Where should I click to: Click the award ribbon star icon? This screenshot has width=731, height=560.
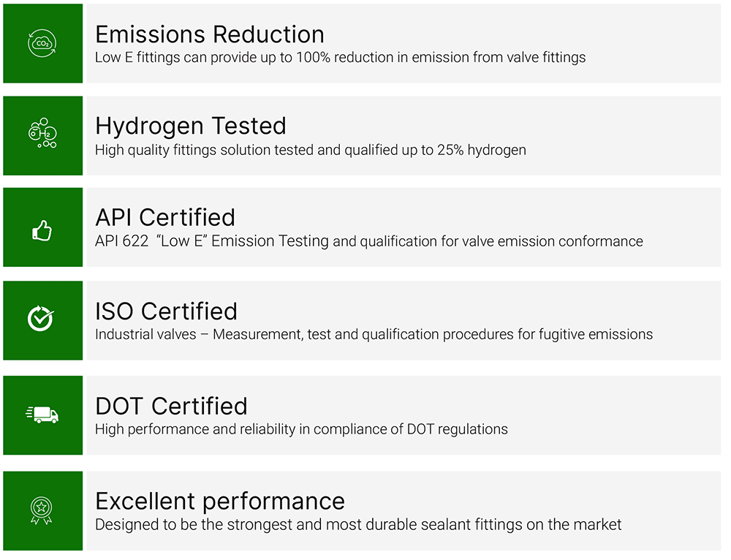point(41,510)
